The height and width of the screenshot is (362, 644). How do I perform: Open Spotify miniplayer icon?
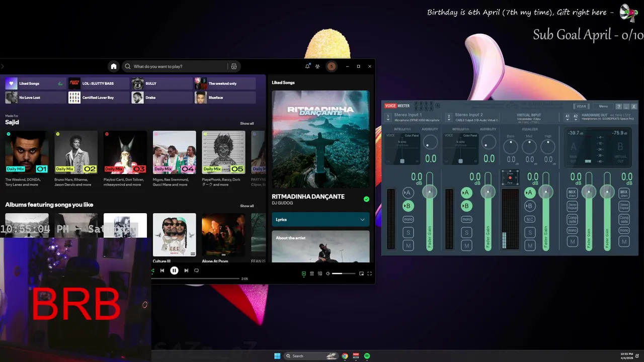(361, 274)
